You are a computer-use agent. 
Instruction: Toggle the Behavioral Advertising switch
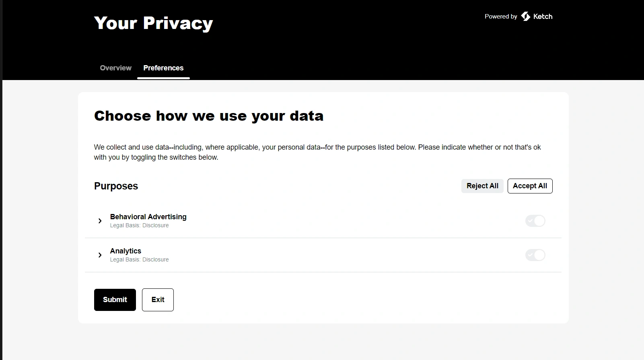[x=535, y=221]
